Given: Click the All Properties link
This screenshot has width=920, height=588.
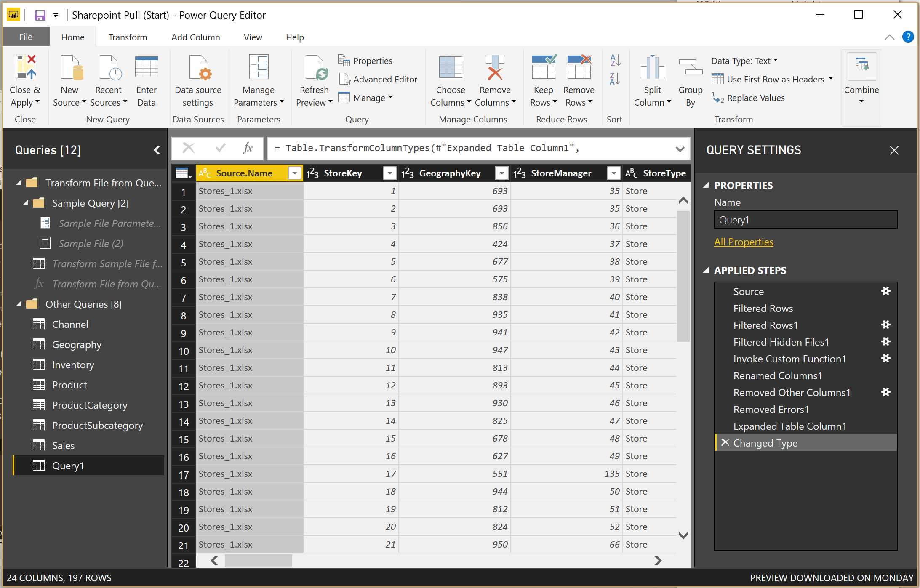Looking at the screenshot, I should [x=744, y=242].
